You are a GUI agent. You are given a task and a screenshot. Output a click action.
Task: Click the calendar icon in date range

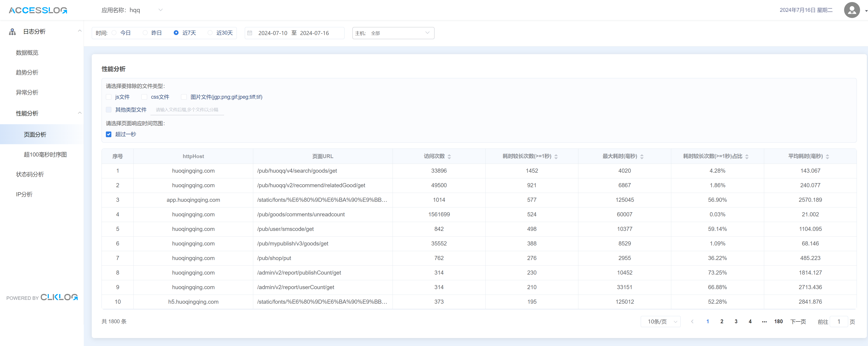point(250,33)
